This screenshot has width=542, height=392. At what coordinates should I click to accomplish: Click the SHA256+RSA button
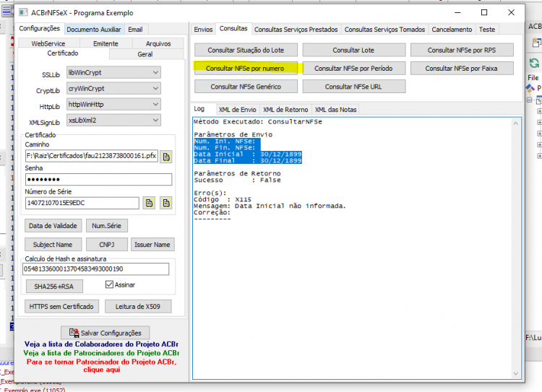pos(54,287)
